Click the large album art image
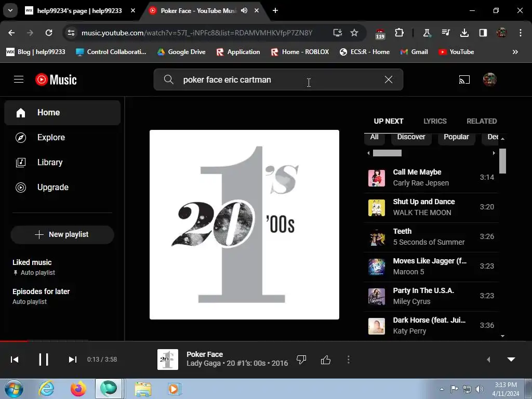The image size is (532, 399). (244, 224)
